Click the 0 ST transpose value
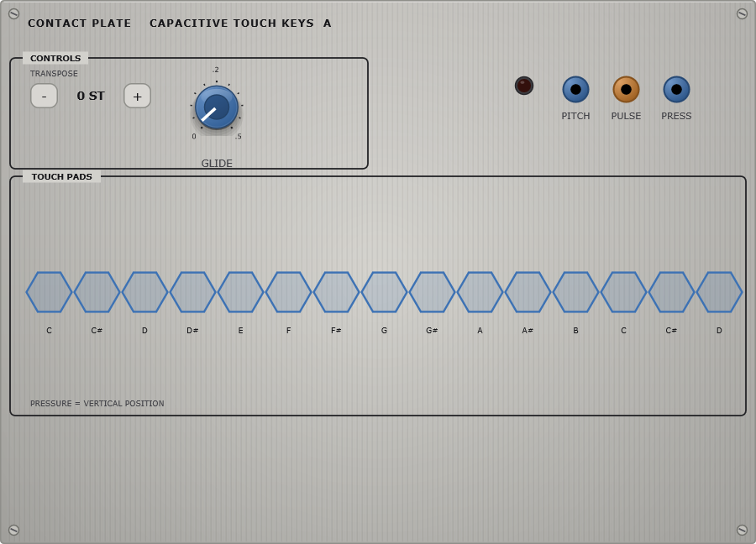 click(91, 96)
